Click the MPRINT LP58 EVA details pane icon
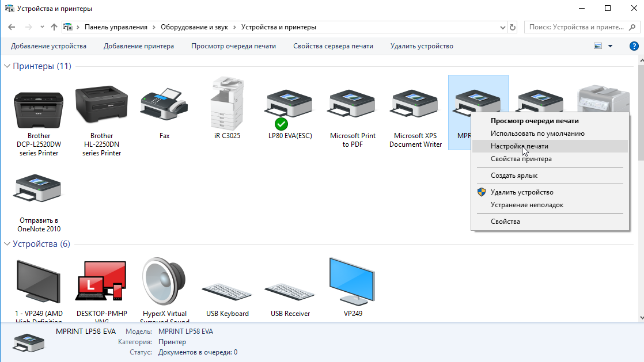This screenshot has height=362, width=644. (x=28, y=343)
